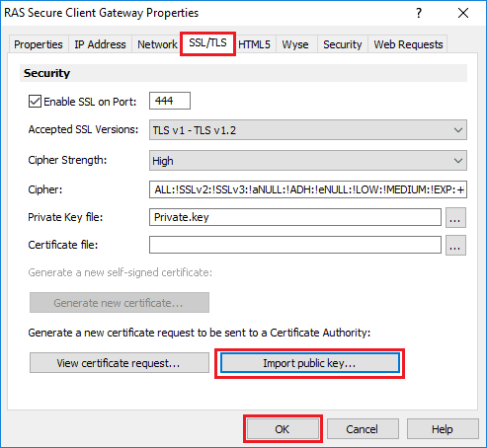The height and width of the screenshot is (448, 487).
Task: Click into the Cipher string field
Action: pos(308,189)
